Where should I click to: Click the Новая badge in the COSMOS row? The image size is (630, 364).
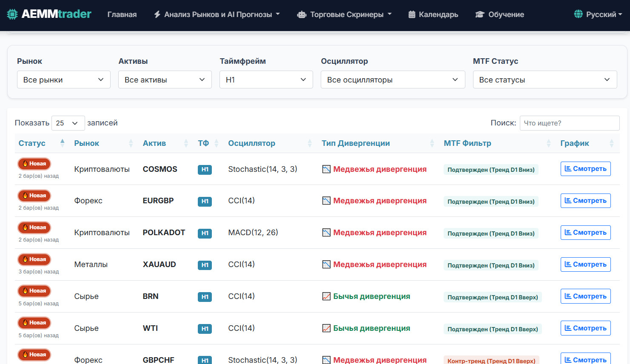coord(34,164)
